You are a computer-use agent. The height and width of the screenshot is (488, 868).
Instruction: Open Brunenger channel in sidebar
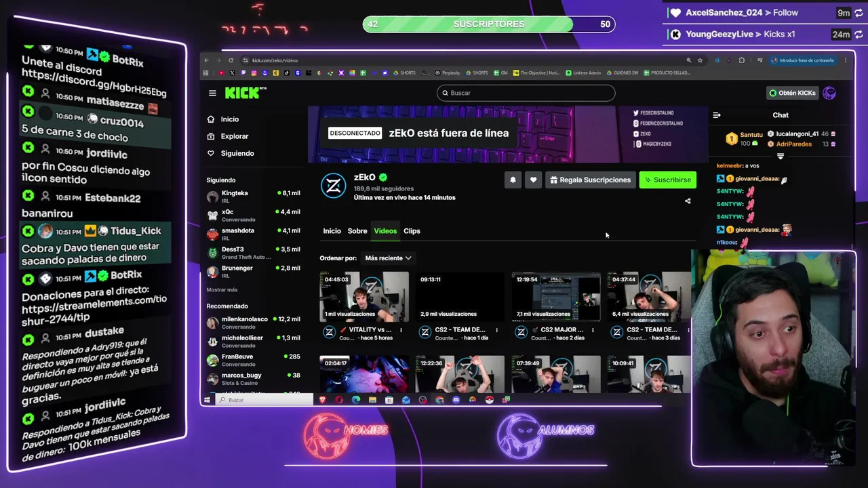tap(253, 271)
